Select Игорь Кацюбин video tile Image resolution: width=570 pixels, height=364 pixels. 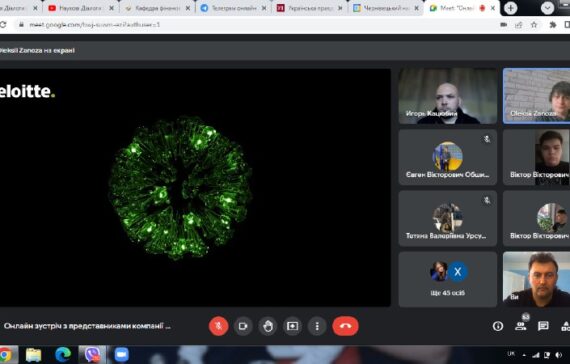[448, 96]
